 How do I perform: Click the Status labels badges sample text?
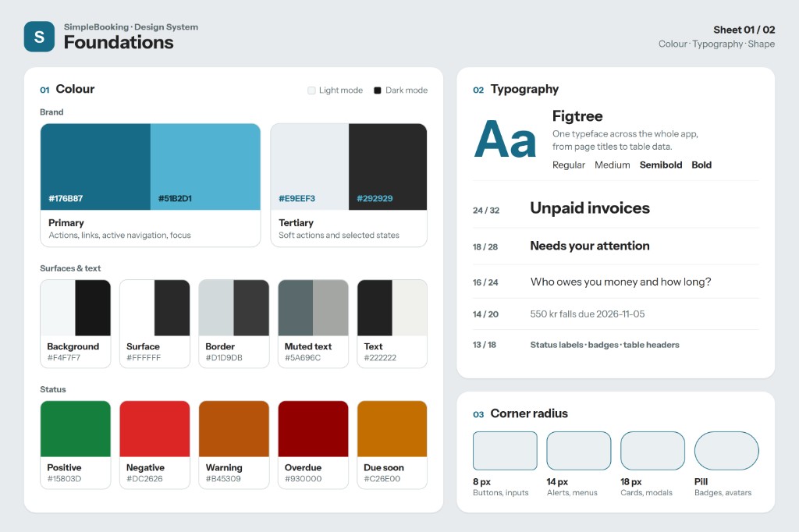point(605,345)
